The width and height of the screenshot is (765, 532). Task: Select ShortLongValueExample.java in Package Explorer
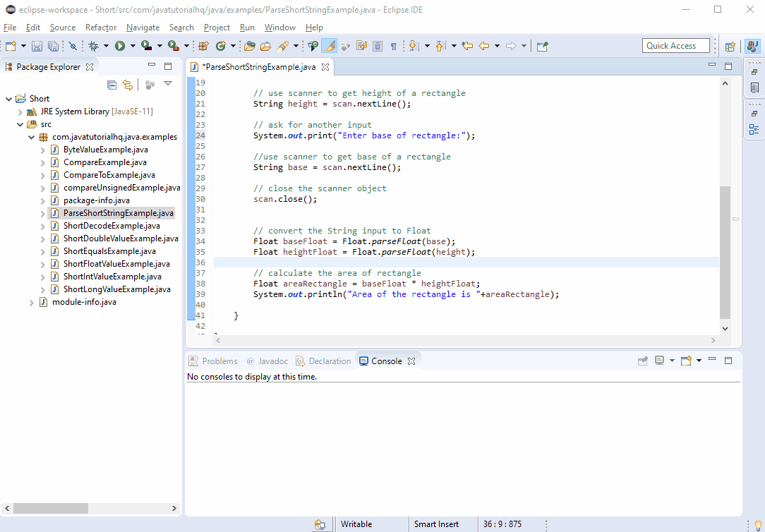tap(117, 289)
